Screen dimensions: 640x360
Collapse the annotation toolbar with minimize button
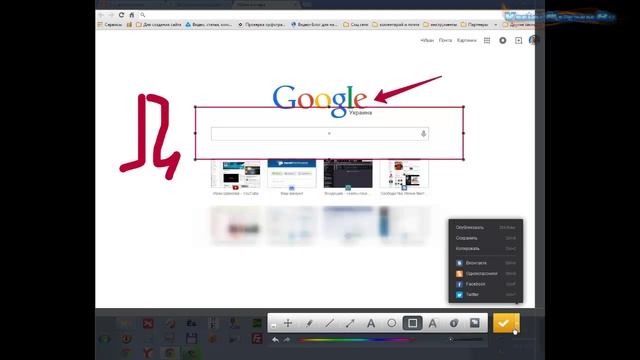click(x=273, y=326)
